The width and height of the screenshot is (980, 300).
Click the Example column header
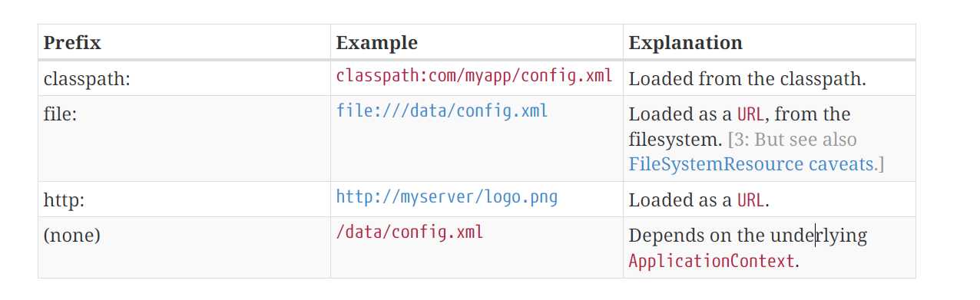376,43
